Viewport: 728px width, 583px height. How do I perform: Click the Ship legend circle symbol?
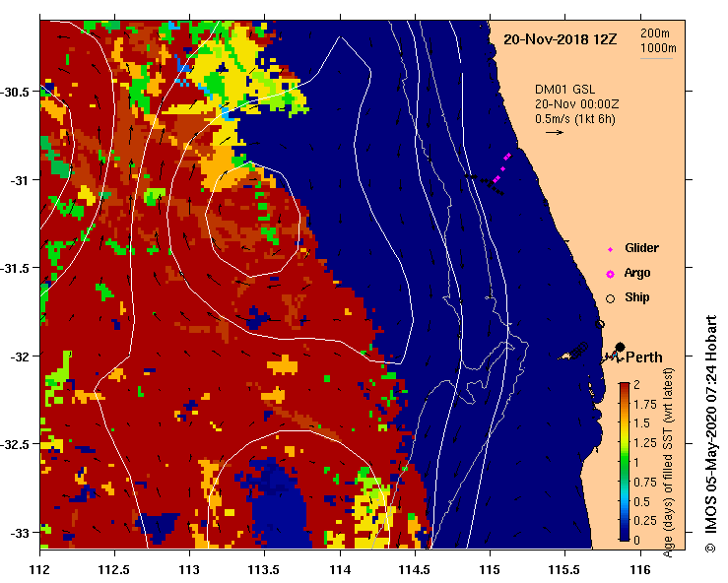(x=610, y=297)
